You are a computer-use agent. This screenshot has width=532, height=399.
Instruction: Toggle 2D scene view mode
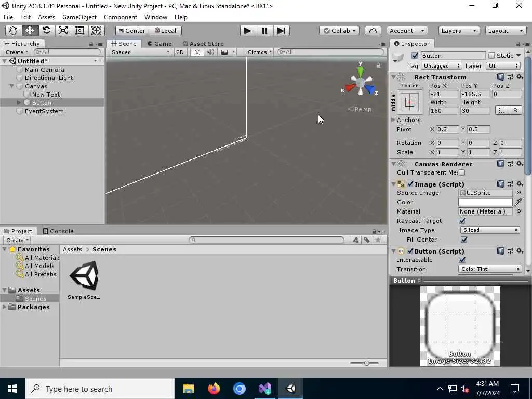180,52
